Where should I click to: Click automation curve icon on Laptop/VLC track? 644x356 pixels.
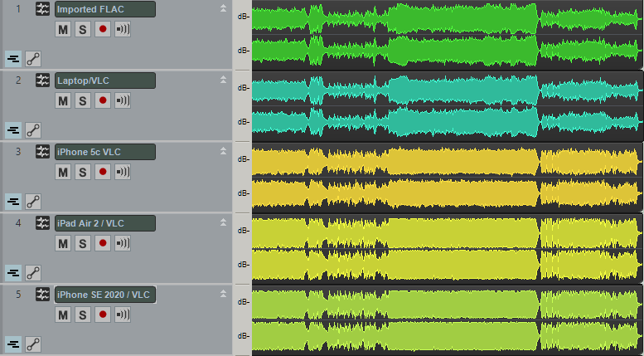point(33,130)
